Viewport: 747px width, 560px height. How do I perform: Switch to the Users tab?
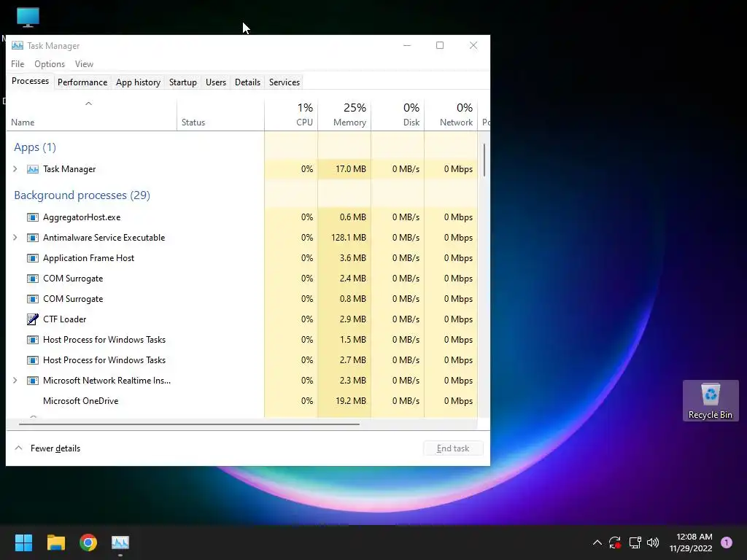point(216,82)
